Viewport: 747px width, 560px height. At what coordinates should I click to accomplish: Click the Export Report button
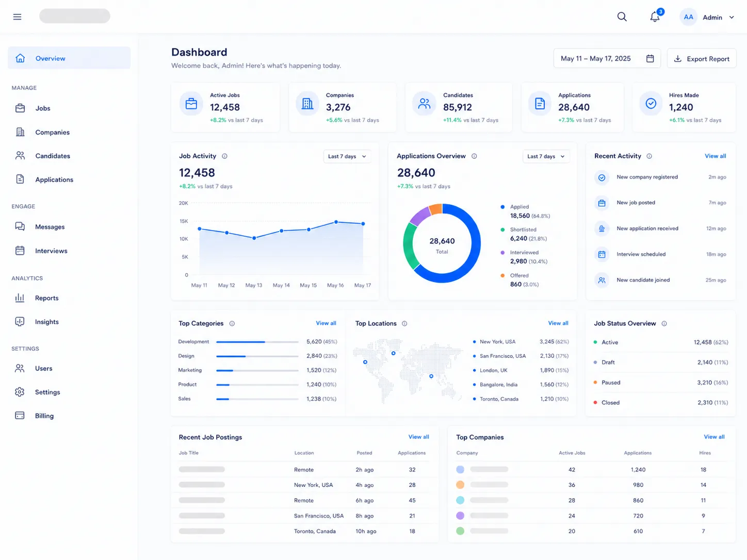coord(702,59)
